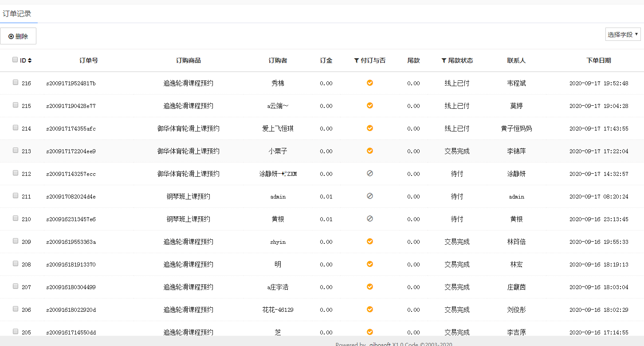Toggle the select-all checkbox in the header
Screen dimensions: 644x346
tap(15, 60)
